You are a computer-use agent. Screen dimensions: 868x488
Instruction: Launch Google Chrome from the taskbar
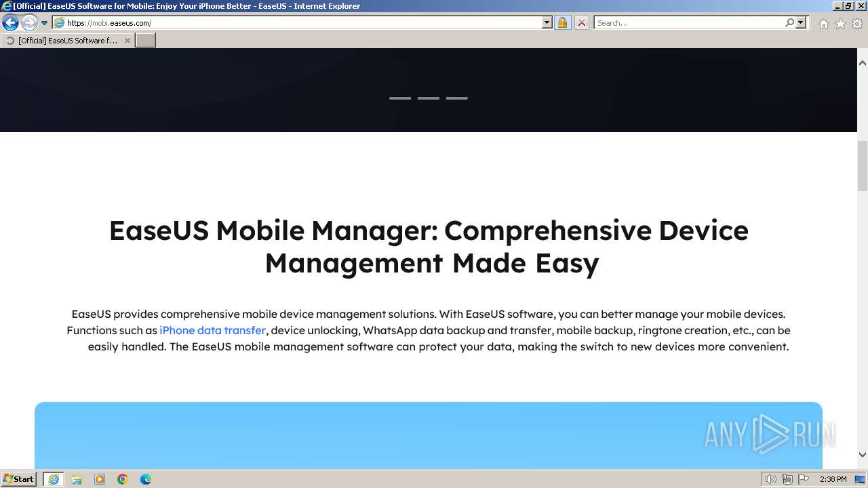[x=123, y=479]
